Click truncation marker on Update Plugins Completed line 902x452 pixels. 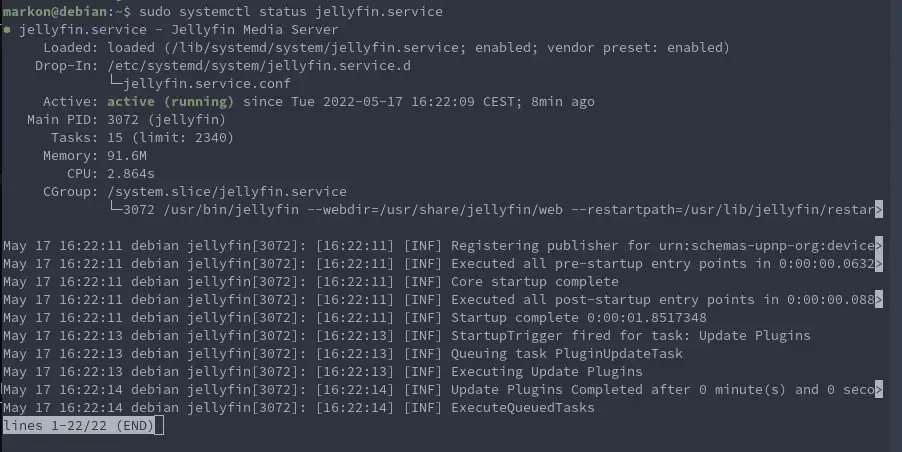click(878, 389)
